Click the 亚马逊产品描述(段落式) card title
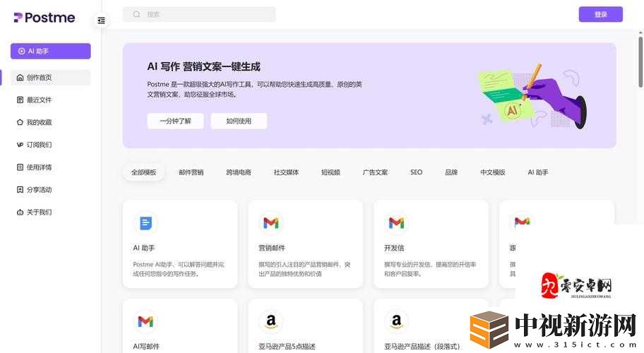 coord(422,347)
